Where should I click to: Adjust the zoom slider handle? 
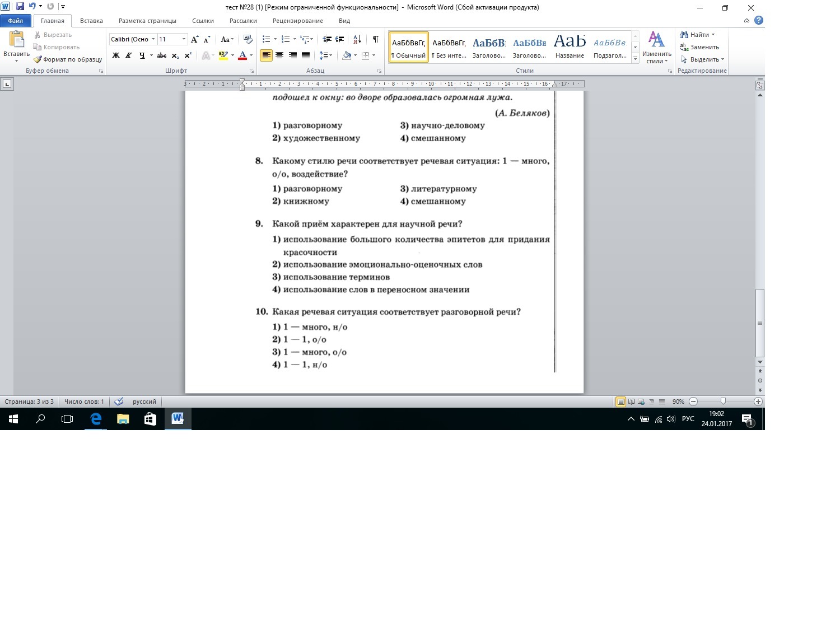coord(723,402)
